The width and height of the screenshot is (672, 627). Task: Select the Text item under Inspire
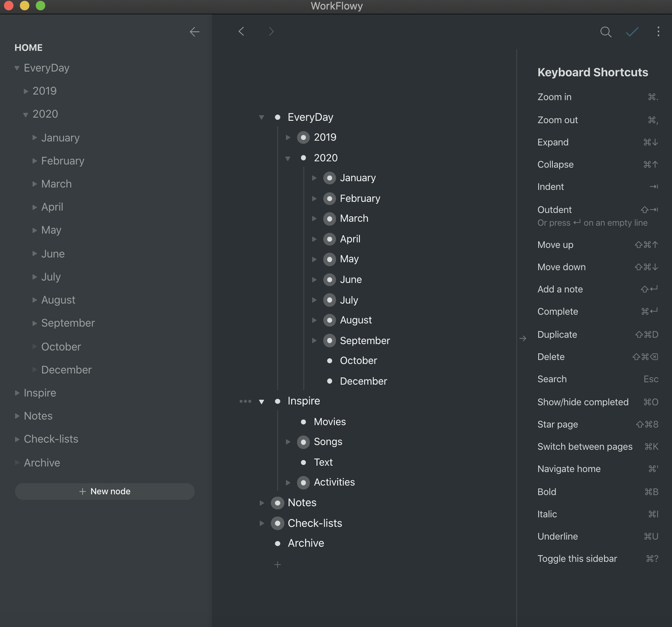323,462
